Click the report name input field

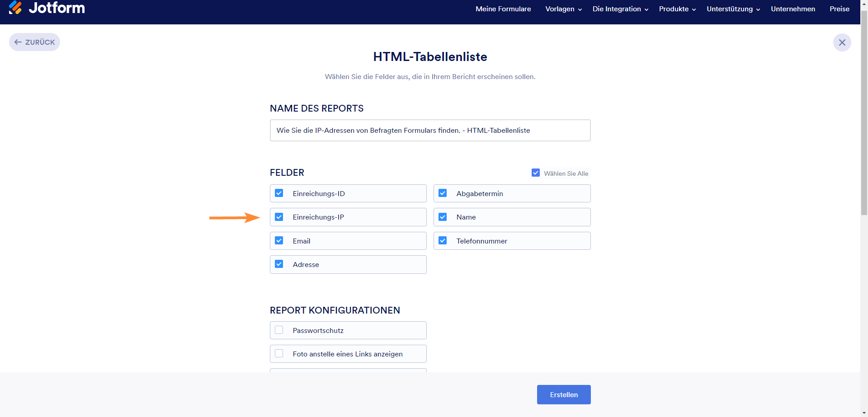430,131
